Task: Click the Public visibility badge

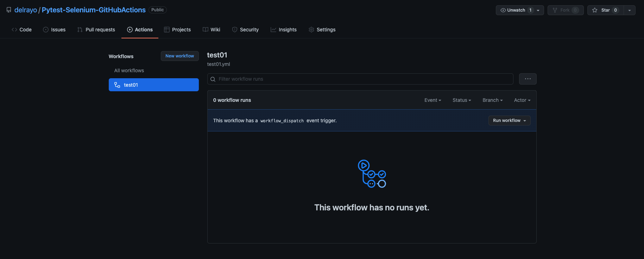Action: point(158,10)
